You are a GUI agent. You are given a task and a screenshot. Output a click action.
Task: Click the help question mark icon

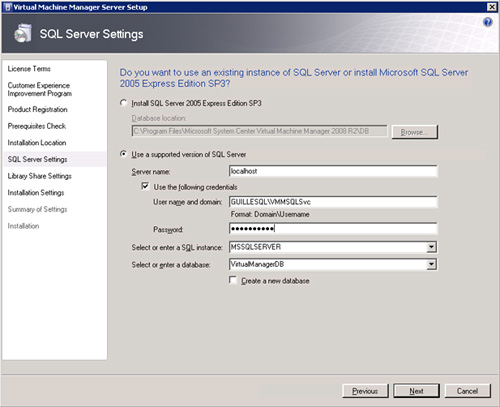pos(488,22)
